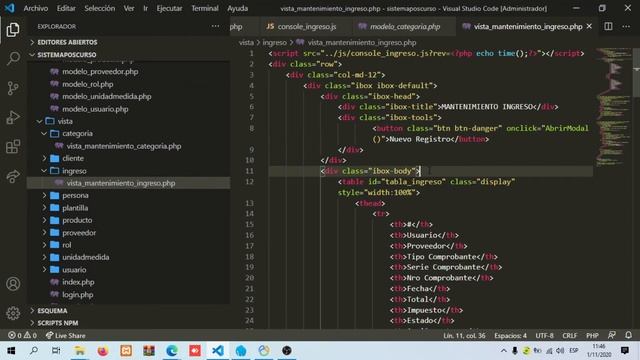Open Archivo menu
This screenshot has height=360, width=640.
(36, 8)
